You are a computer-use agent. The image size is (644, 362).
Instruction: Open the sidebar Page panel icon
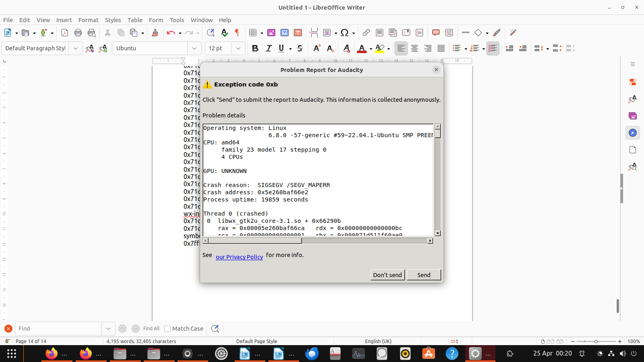coord(633,150)
